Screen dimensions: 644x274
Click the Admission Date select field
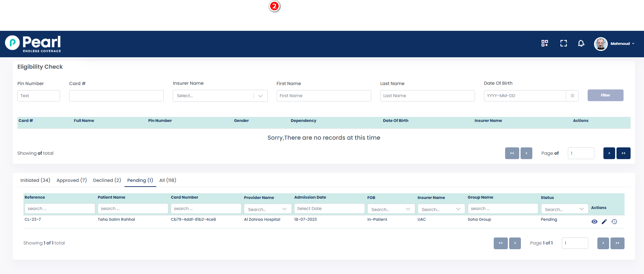pyautogui.click(x=329, y=209)
